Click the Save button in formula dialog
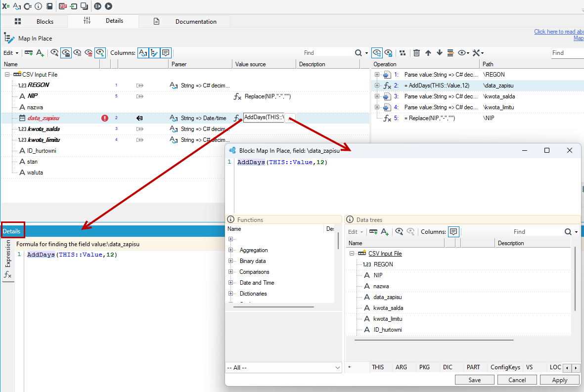 click(475, 380)
